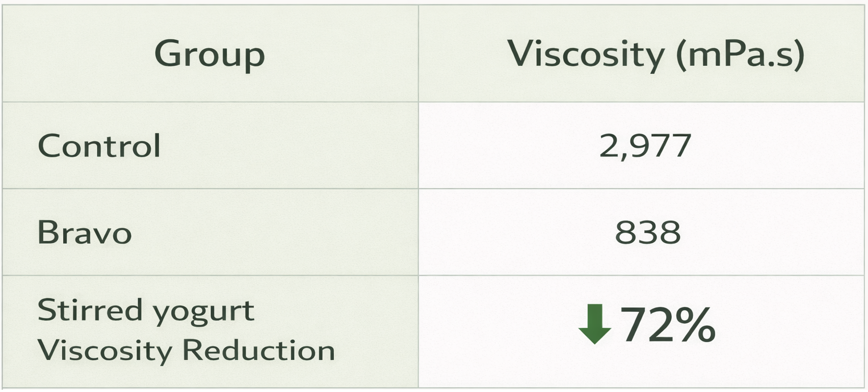Click the black bar below the table

point(434,390)
